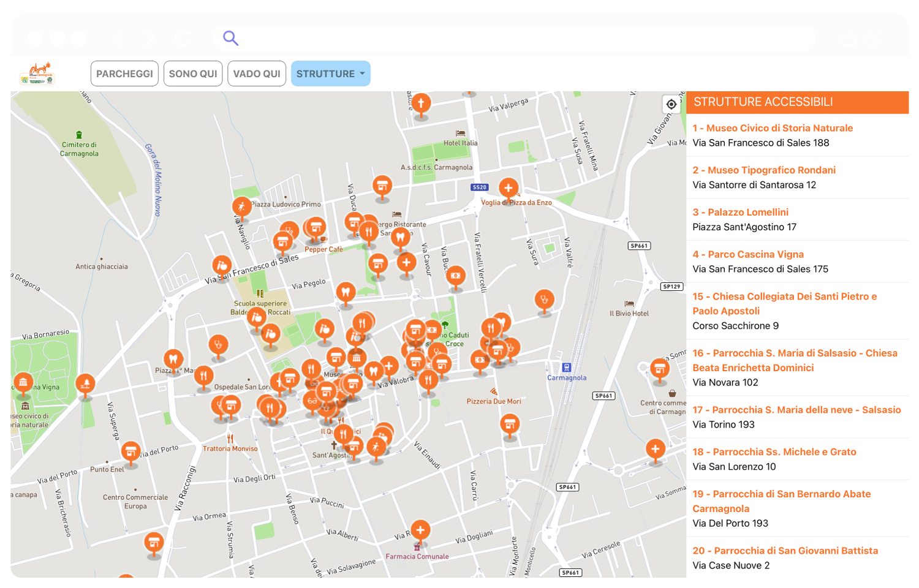Select the fountain marker next to the Cascina Vigna museum marker
Screen dimensions: 919x588
[x=85, y=385]
